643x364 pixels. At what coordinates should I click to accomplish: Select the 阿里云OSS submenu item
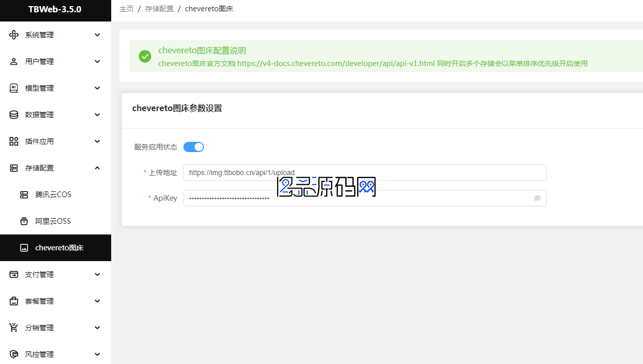(x=55, y=221)
